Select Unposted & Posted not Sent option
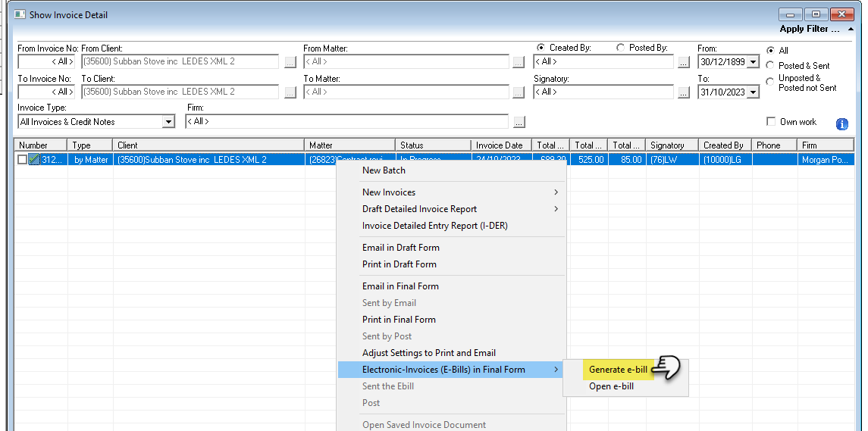Image resolution: width=868 pixels, height=431 pixels. coord(770,82)
